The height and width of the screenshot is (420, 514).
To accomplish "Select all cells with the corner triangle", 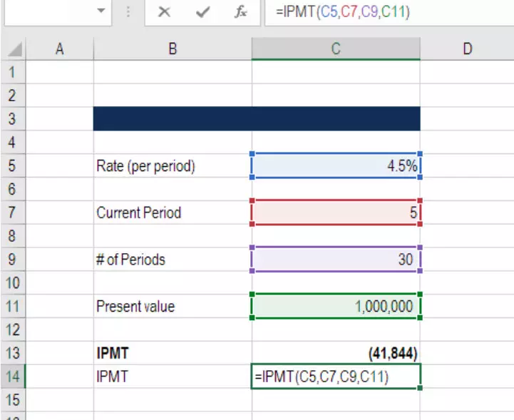I will (14, 49).
